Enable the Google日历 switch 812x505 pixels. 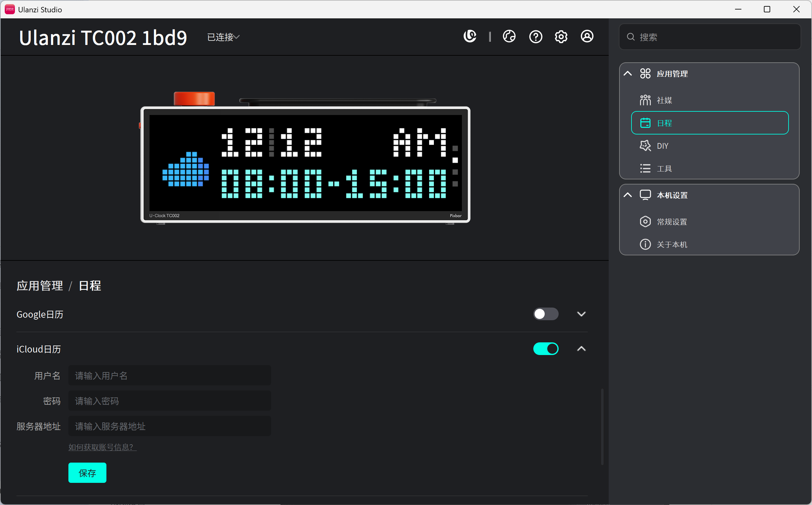click(546, 314)
